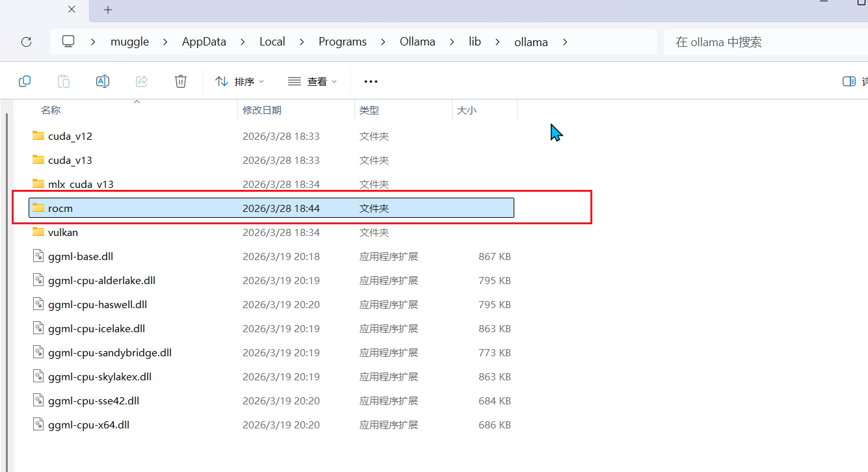Expand the chevron after Ollama in breadcrumb
868x472 pixels.
tap(451, 42)
